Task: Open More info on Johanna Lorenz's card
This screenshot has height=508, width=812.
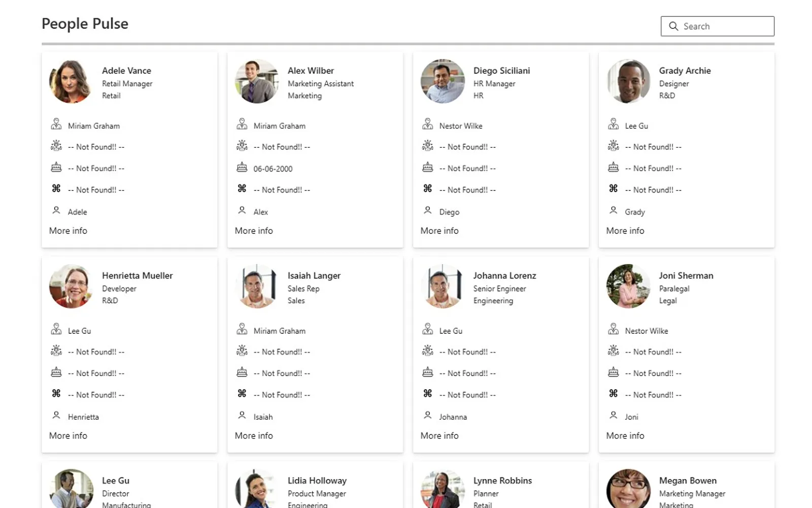Action: (439, 436)
